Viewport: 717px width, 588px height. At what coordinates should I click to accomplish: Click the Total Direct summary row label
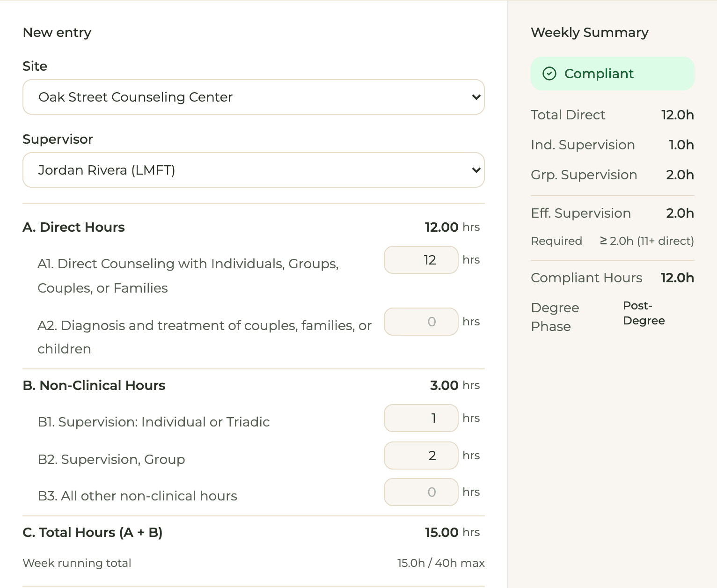point(568,115)
